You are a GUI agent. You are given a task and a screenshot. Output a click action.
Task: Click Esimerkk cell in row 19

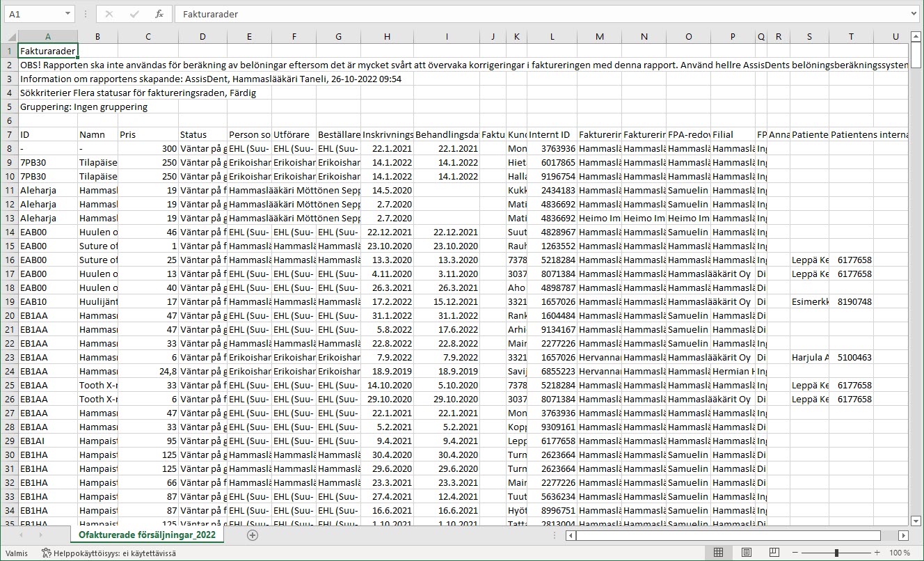coord(810,301)
